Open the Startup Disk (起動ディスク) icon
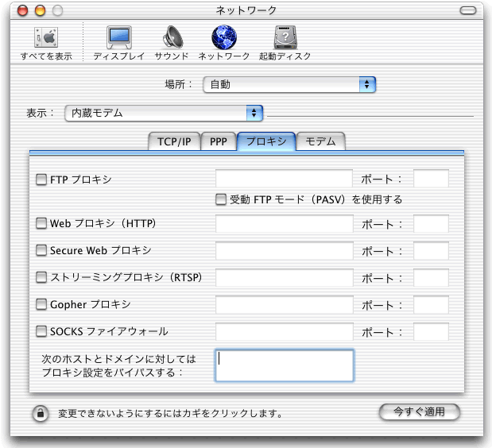492x448 pixels. (x=285, y=39)
